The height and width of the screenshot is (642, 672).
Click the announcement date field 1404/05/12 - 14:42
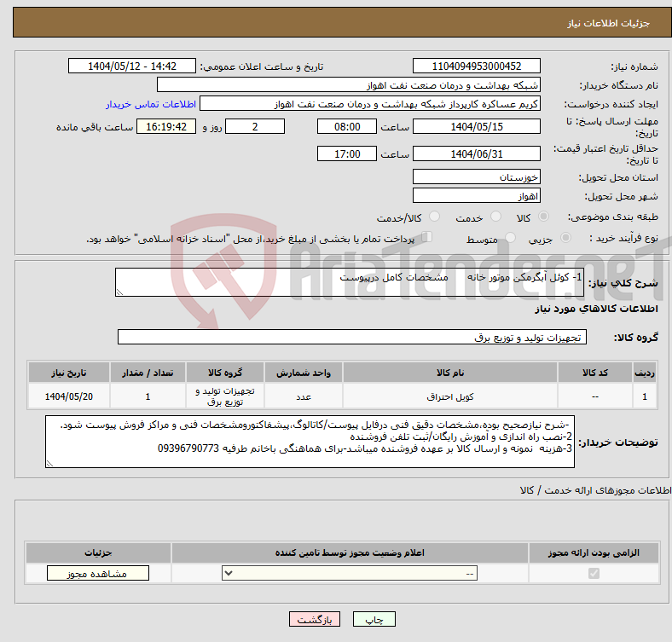pos(132,66)
